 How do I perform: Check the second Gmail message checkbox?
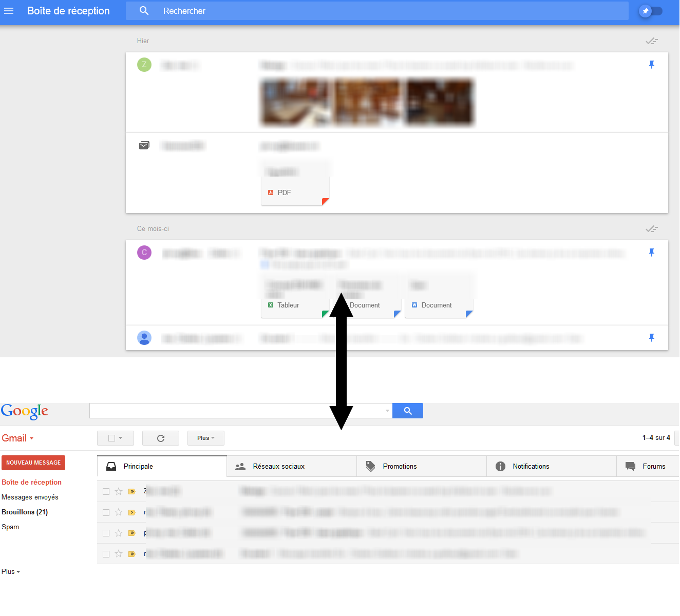(106, 512)
